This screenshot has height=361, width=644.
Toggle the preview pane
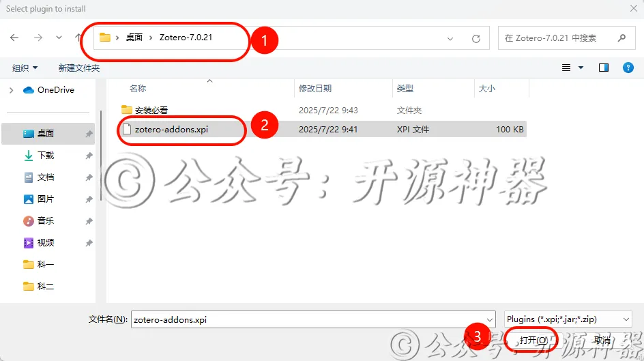(603, 68)
